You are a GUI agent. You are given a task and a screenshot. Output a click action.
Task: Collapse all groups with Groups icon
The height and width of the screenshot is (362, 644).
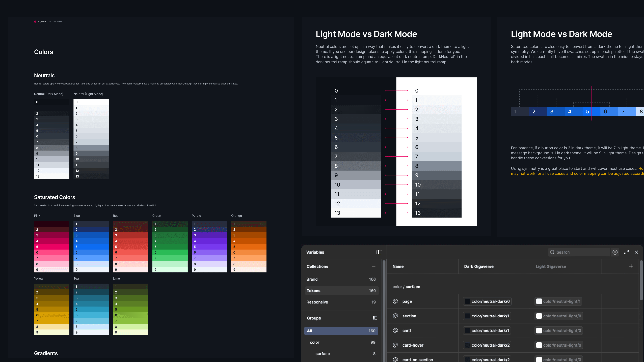click(374, 318)
